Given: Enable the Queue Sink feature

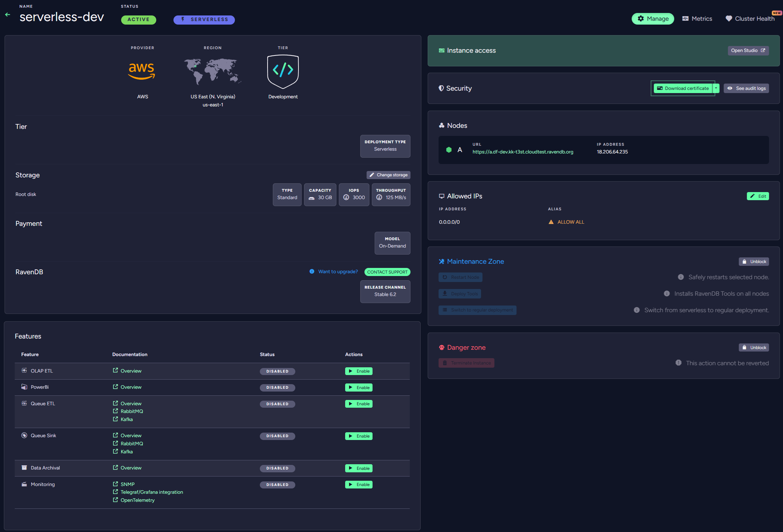Looking at the screenshot, I should tap(359, 436).
